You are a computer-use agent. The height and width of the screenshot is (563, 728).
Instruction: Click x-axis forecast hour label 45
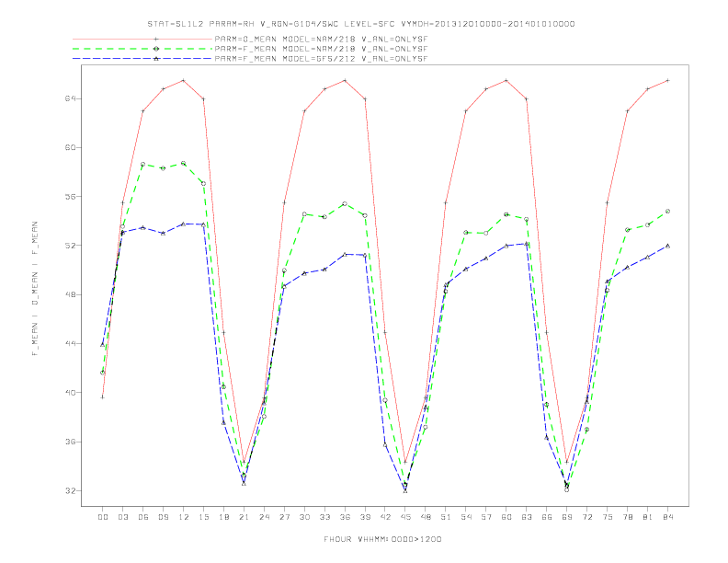[405, 517]
